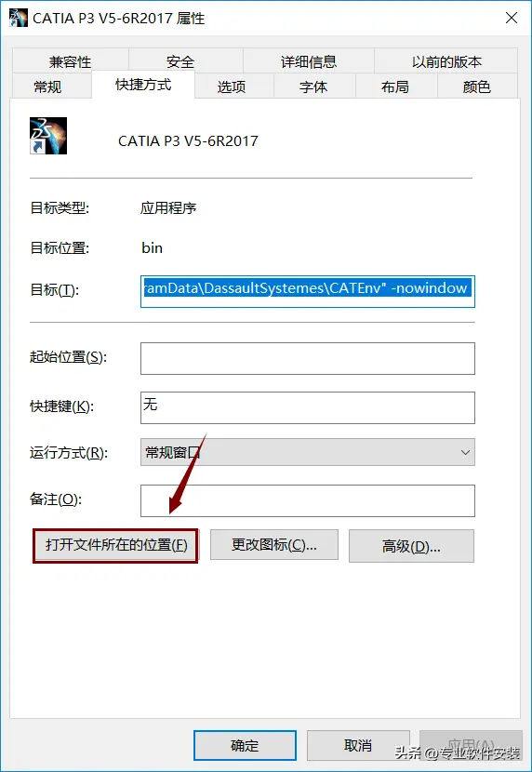Click the CATIA icon in the title bar

(19, 18)
